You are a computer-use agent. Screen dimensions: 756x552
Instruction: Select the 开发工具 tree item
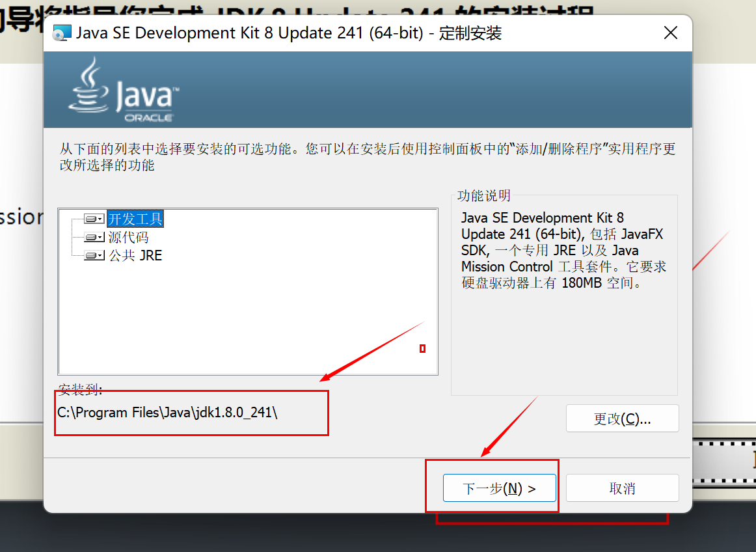[135, 219]
